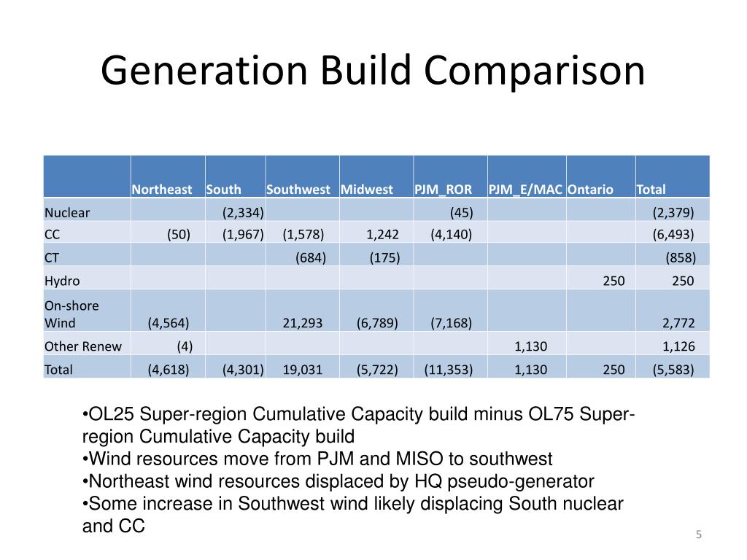Screen dimensions: 747x560
Task: Select the CT total (858)
Action: click(681, 258)
